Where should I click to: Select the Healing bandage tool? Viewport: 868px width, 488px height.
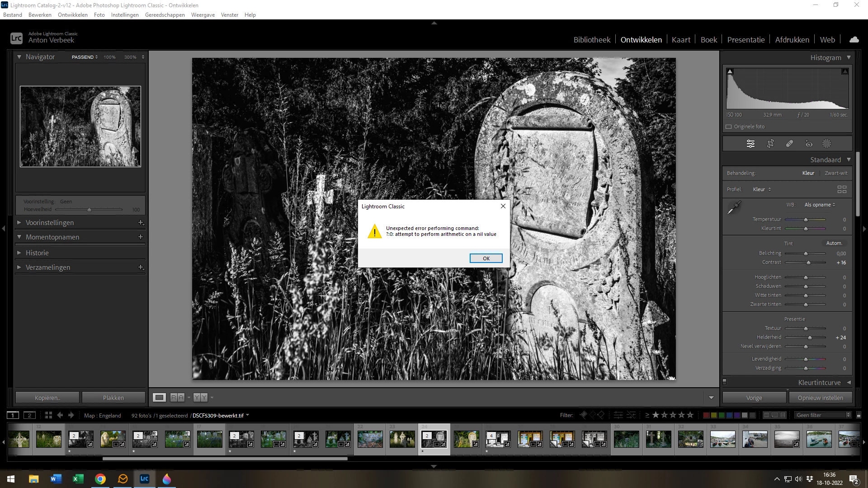tap(789, 144)
